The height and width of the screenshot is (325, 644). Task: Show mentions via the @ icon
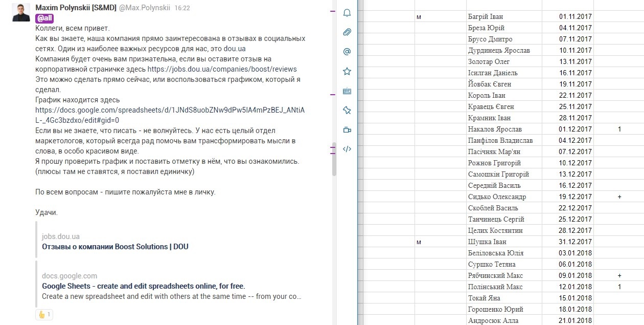click(x=347, y=52)
